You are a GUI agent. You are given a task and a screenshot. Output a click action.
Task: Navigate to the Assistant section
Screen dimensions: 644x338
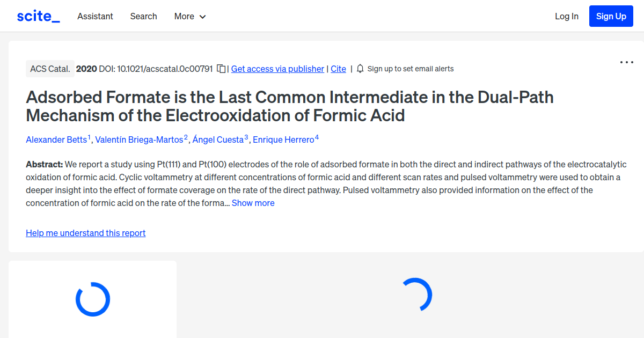(95, 16)
